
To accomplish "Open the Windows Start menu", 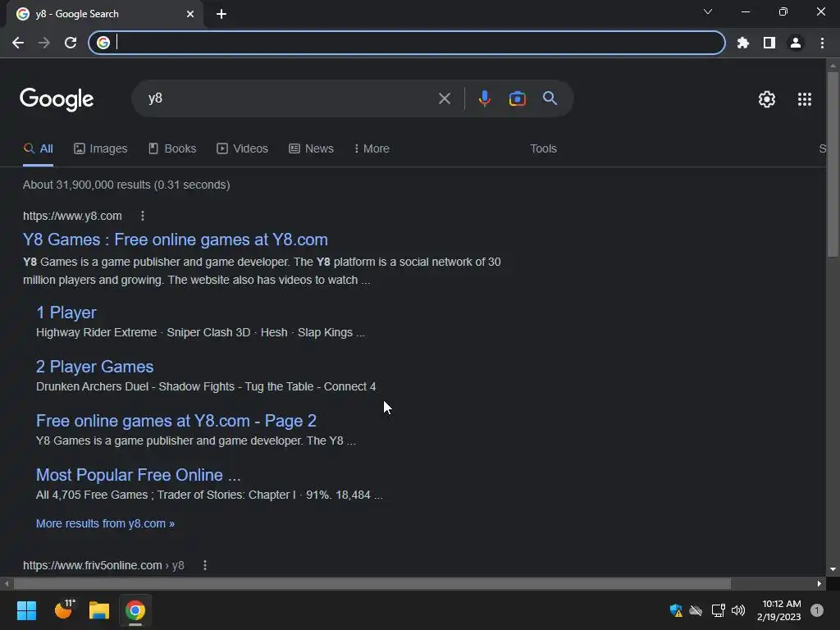I will (x=26, y=610).
